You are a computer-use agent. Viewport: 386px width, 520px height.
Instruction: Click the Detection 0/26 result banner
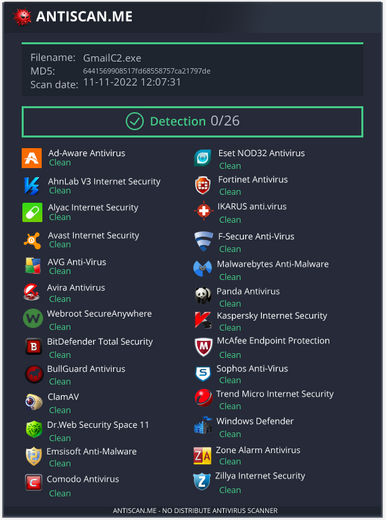click(x=192, y=122)
